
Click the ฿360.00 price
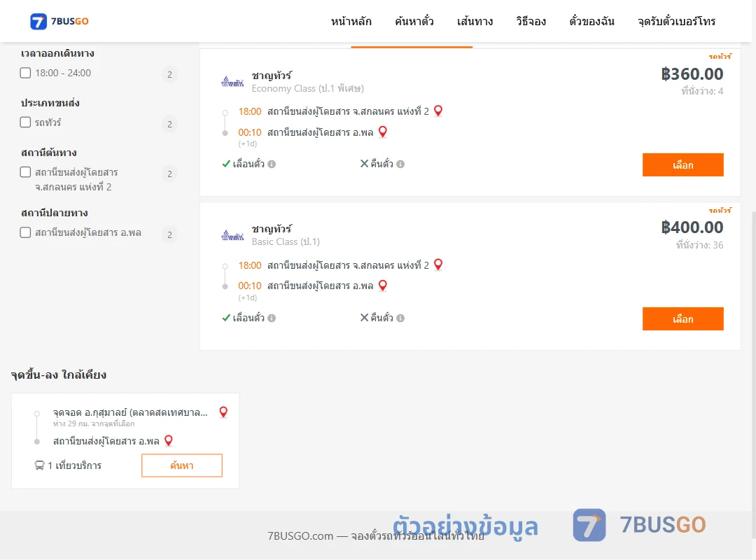click(692, 73)
